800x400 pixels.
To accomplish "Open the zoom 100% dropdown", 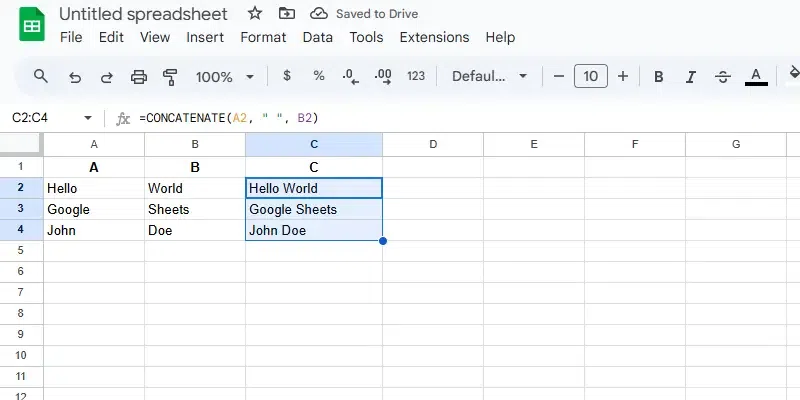I will (224, 76).
